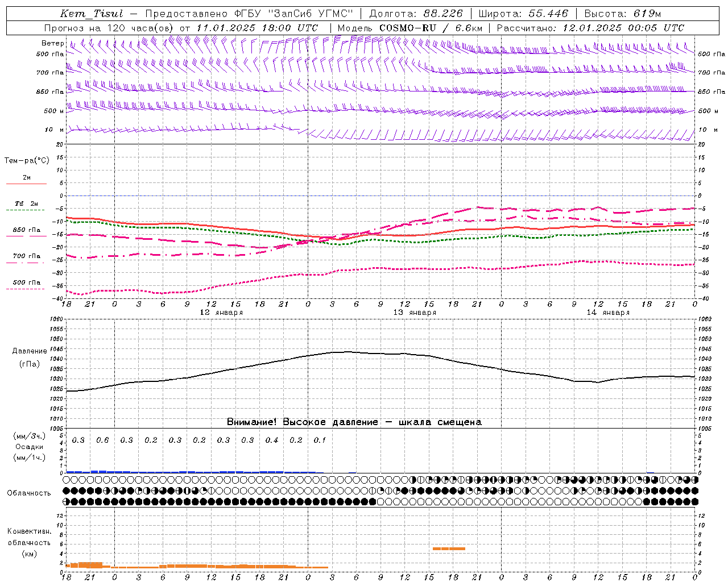Image resolution: width=728 pixels, height=582 pixels.
Task: Click the Долгота: 88.226 value
Action: pyautogui.click(x=416, y=14)
